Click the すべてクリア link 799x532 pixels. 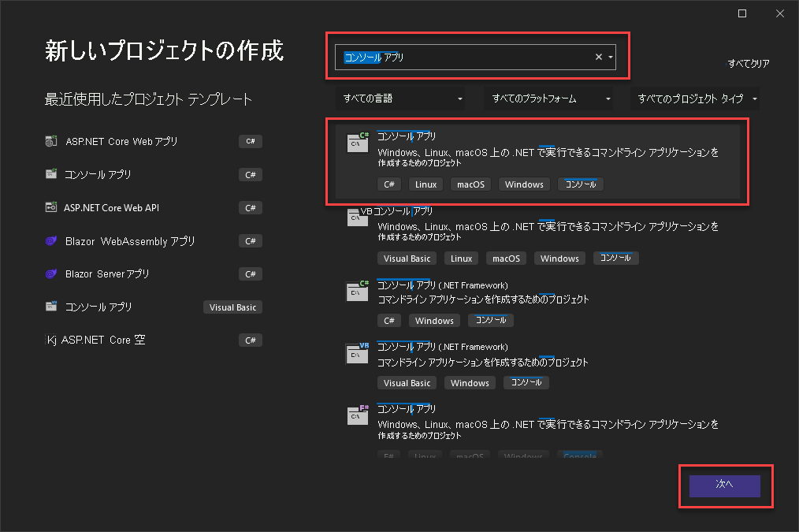point(748,64)
